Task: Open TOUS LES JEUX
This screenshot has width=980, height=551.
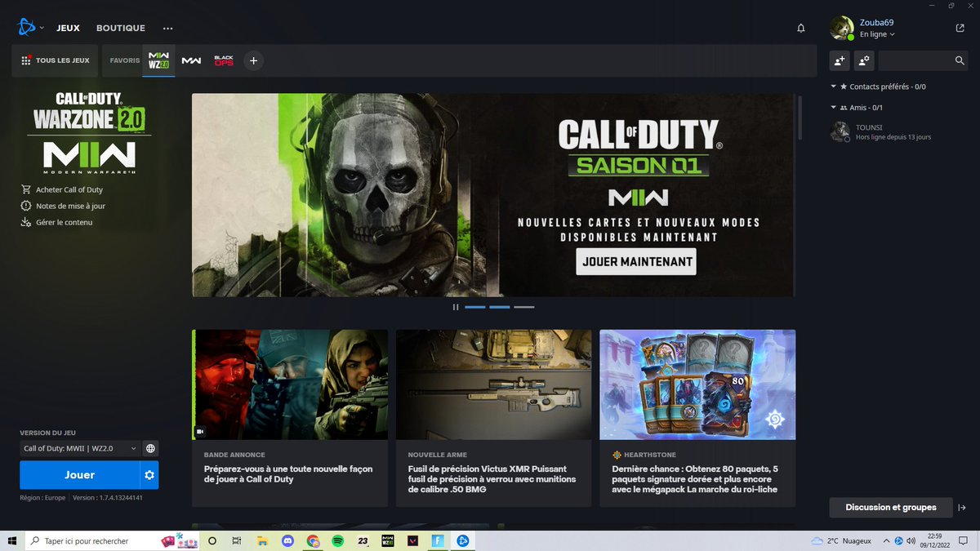Action: coord(56,60)
